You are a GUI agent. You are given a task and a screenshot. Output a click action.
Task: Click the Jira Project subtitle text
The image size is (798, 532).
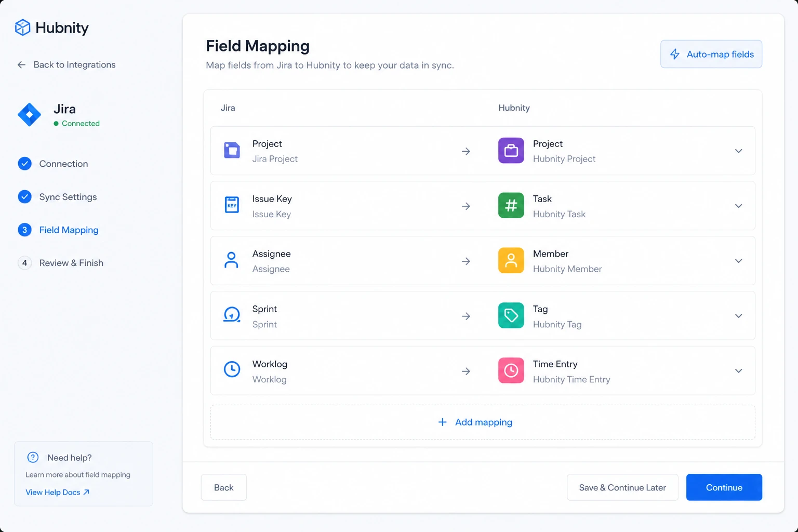pos(275,159)
